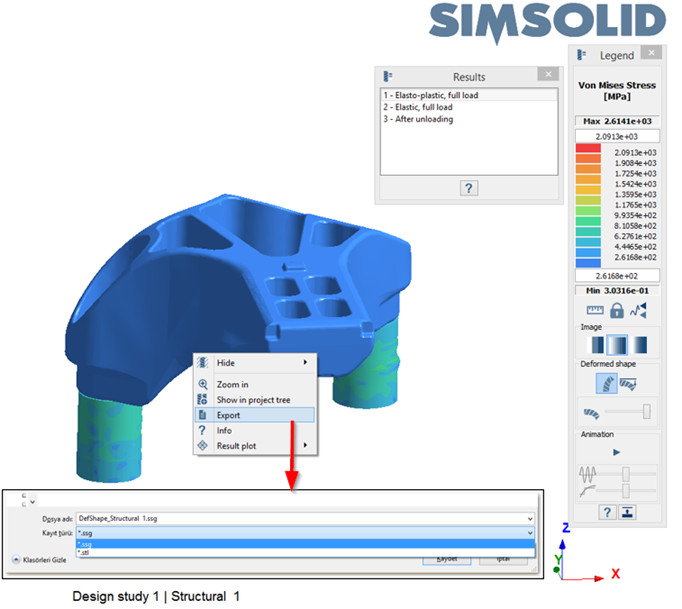The height and width of the screenshot is (609, 682).
Task: Open the Hide submenu in context menu
Action: (x=255, y=363)
